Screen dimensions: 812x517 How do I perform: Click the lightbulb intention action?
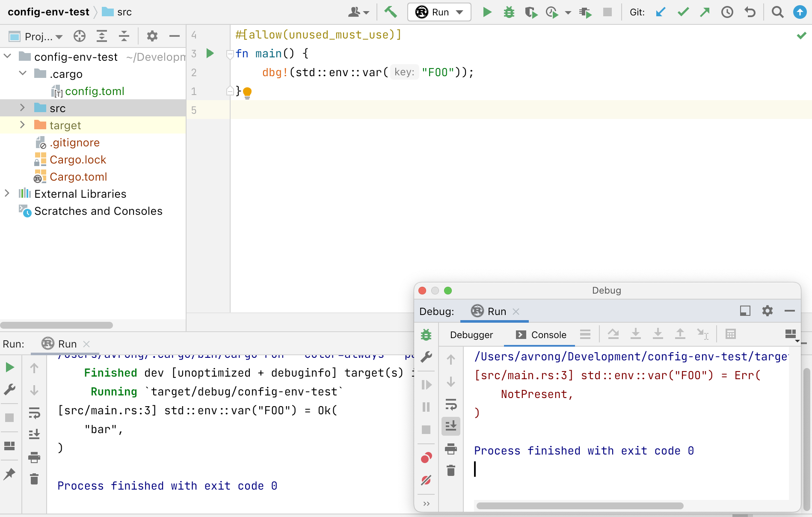pos(247,92)
